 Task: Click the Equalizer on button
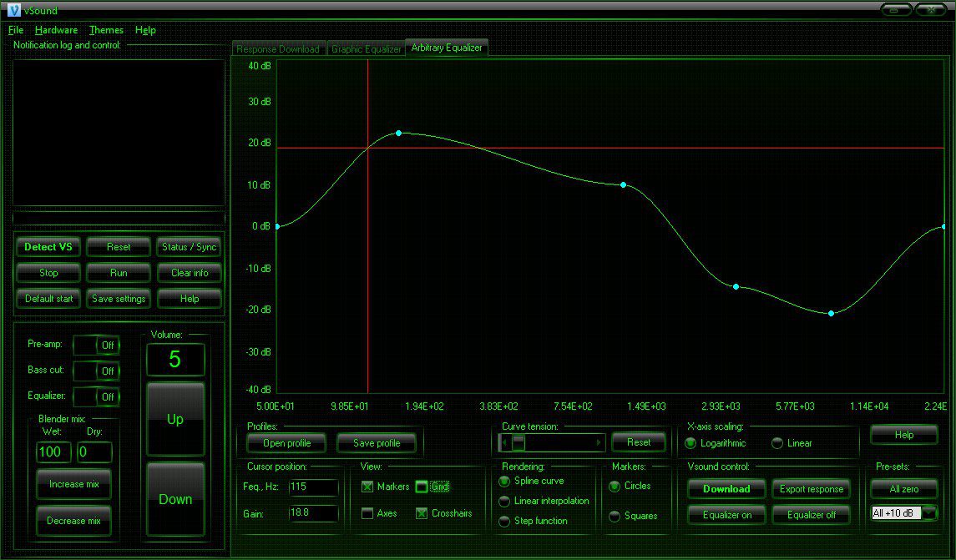(726, 515)
